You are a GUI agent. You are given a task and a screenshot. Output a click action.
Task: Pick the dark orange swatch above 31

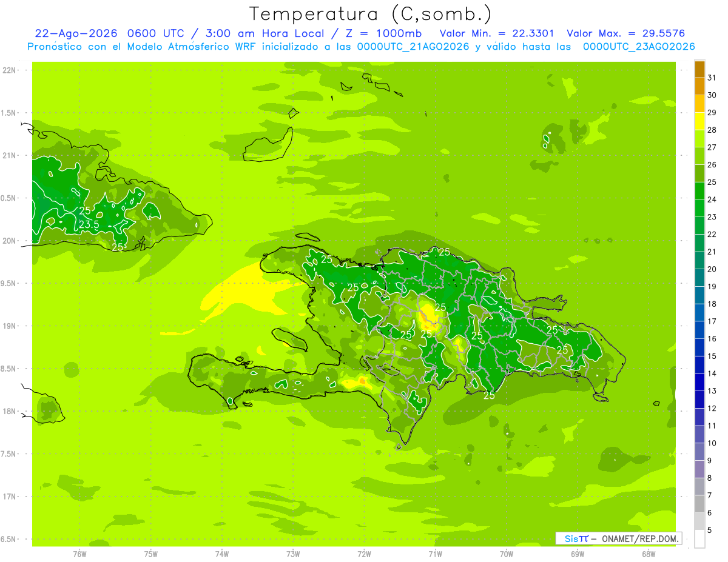click(699, 69)
